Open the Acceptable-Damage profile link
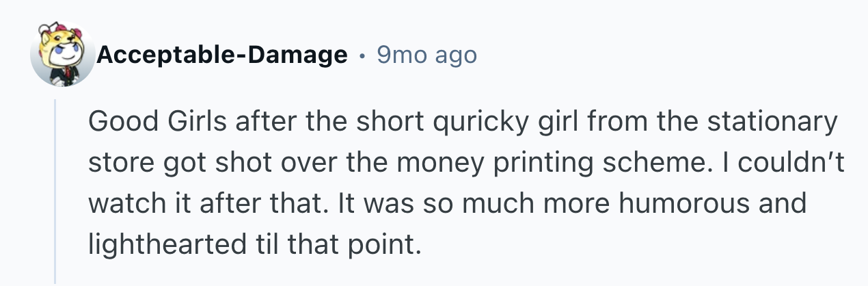The height and width of the screenshot is (286, 868). click(222, 55)
